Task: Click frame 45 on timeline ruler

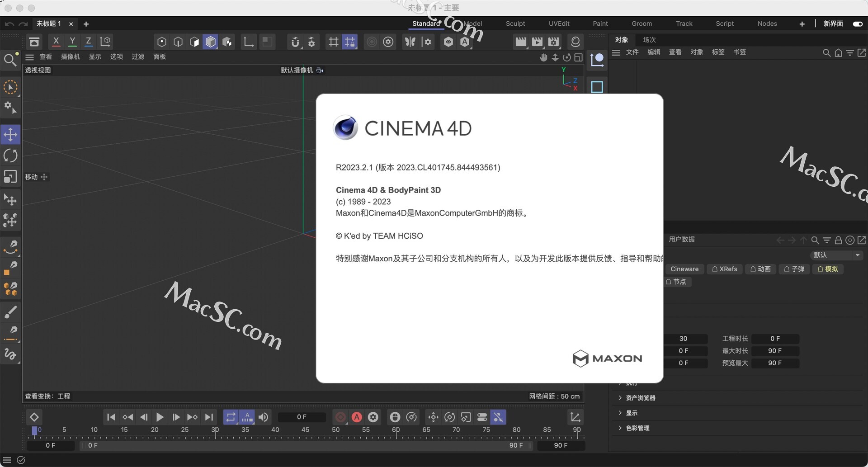Action: (x=305, y=430)
